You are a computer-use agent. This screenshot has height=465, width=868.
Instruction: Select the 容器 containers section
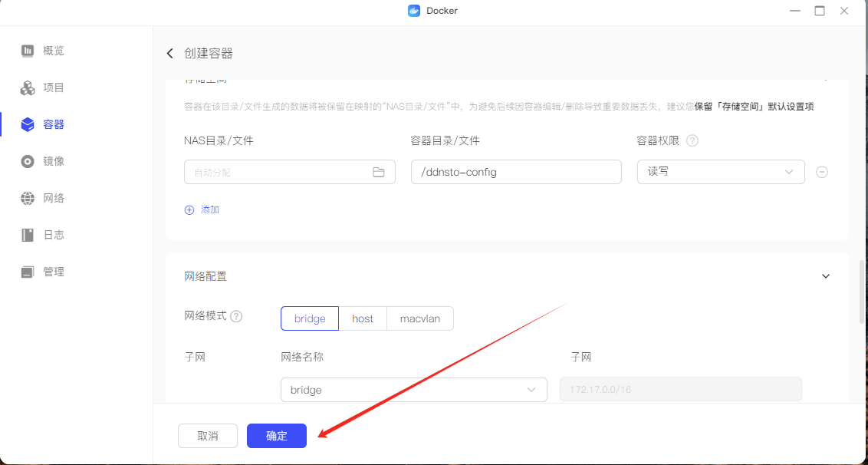click(53, 125)
